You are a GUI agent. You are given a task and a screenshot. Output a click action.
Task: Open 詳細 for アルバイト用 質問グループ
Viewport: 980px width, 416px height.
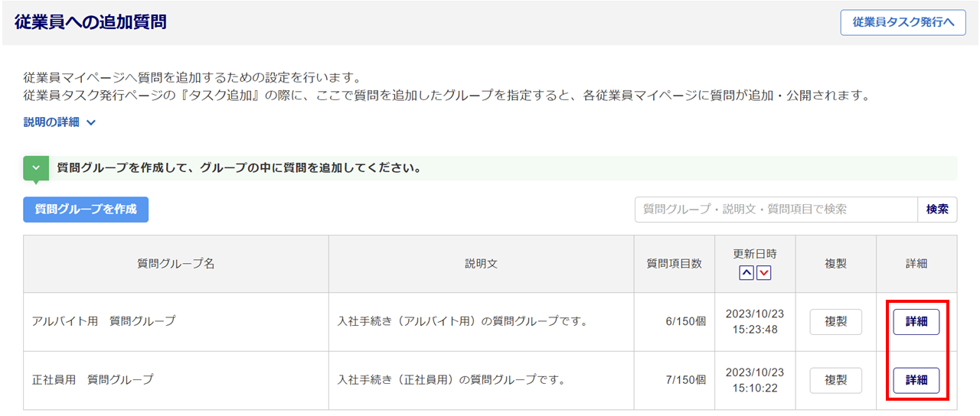tap(916, 322)
